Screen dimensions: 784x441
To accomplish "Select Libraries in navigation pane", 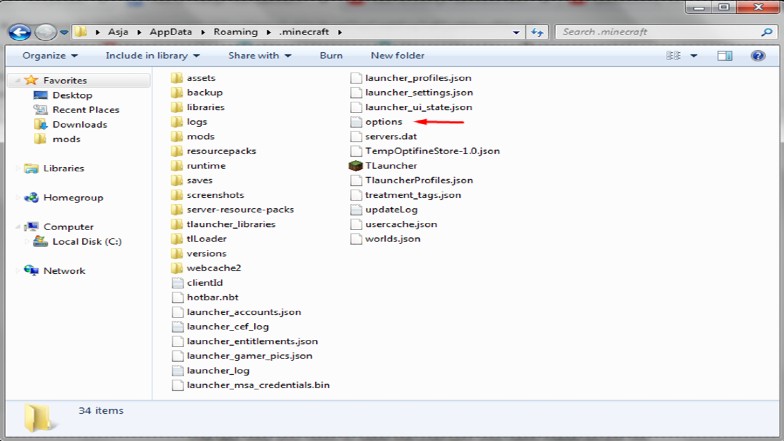I will coord(64,168).
